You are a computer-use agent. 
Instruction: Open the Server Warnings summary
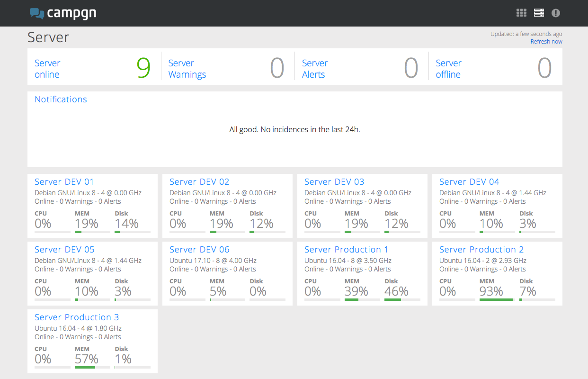[187, 69]
